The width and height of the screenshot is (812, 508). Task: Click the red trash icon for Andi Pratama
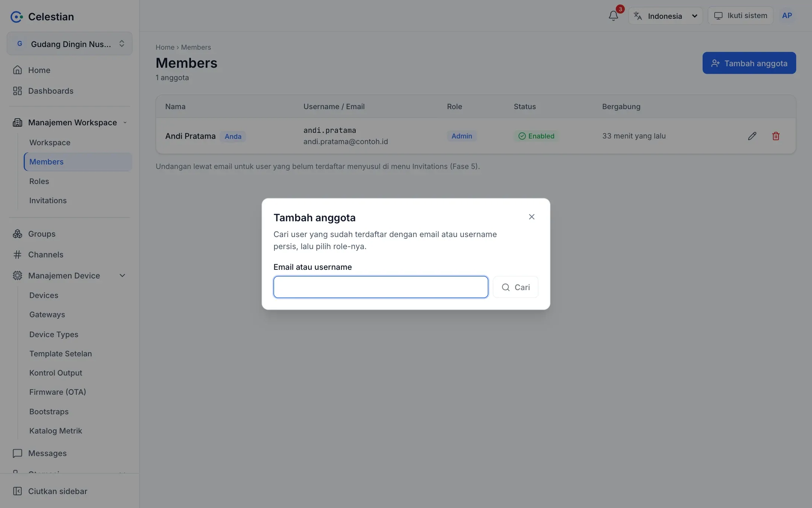point(776,136)
